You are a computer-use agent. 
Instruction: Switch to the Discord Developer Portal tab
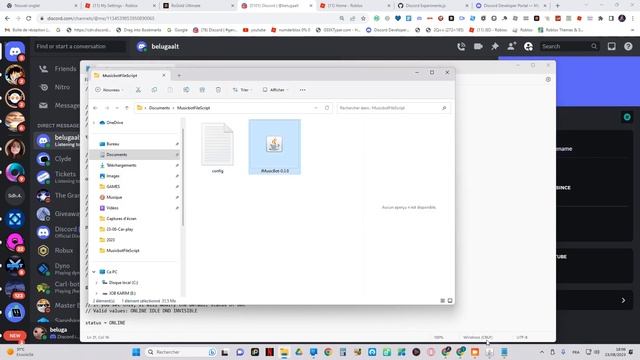511,6
